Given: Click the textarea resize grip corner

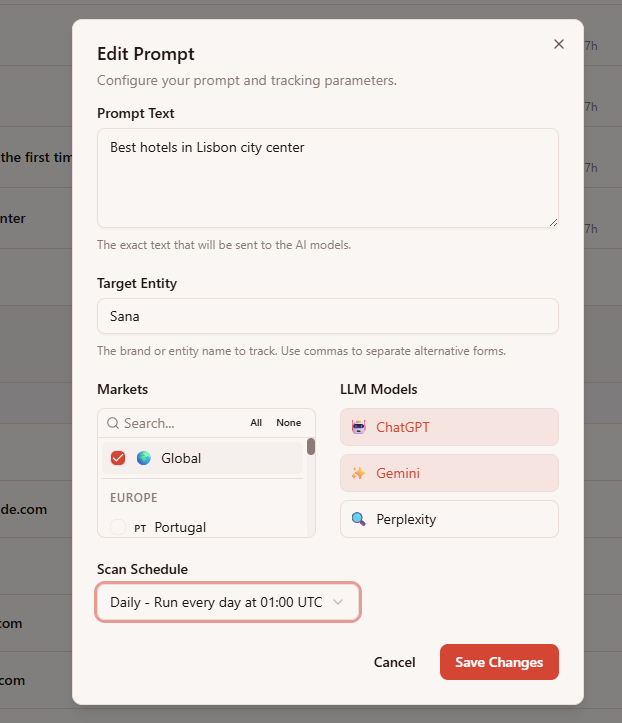Looking at the screenshot, I should coord(553,222).
